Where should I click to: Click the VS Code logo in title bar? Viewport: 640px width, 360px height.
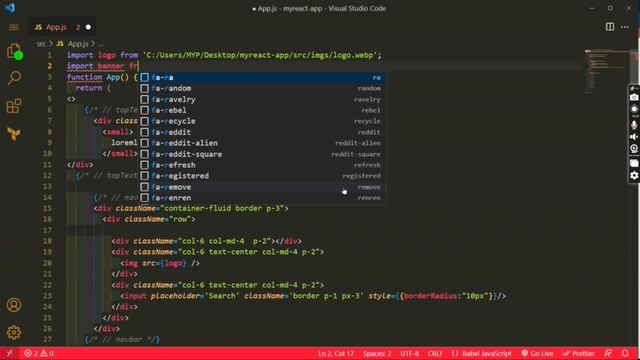(x=10, y=8)
